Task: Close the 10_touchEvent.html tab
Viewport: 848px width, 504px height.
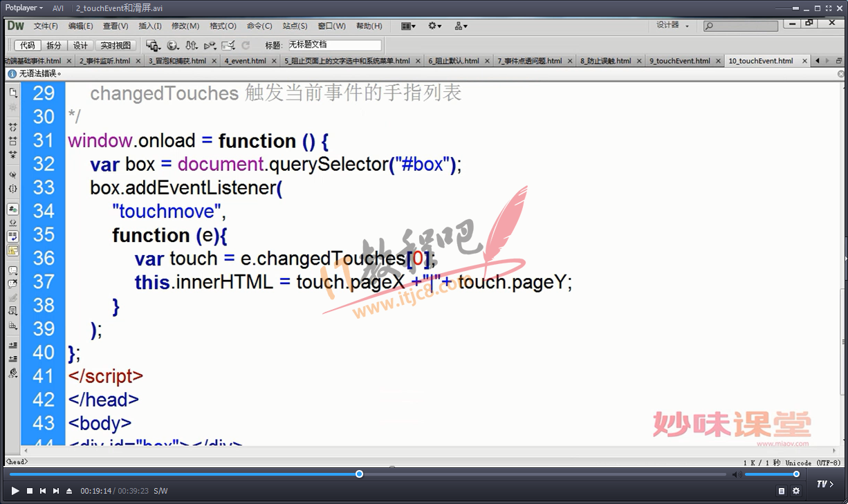Action: click(804, 61)
